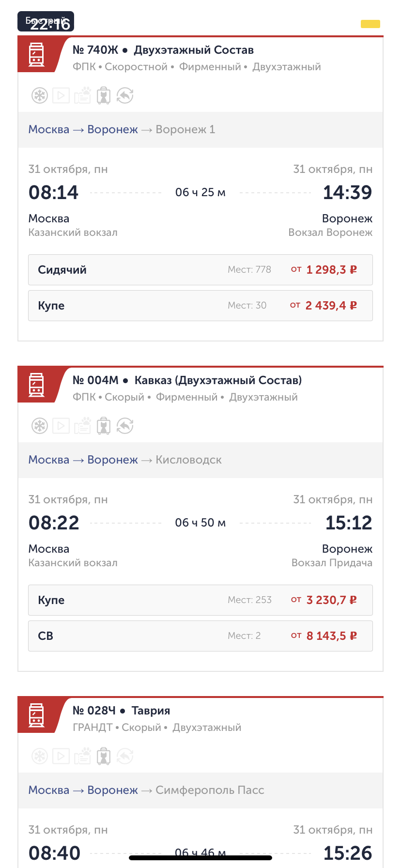
Task: Tap the pet carrier luggage icon on train 004М
Action: (104, 426)
